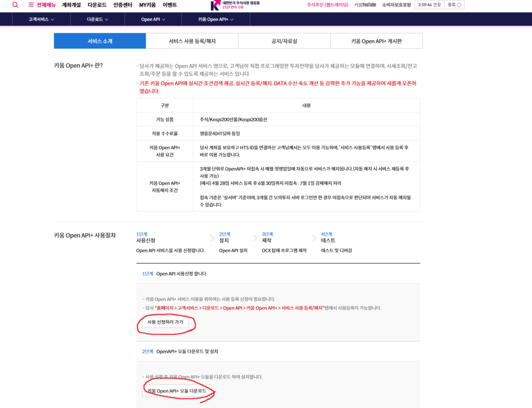The width and height of the screenshot is (532, 408).
Task: Open the 공지/자료실 tab
Action: tap(284, 41)
